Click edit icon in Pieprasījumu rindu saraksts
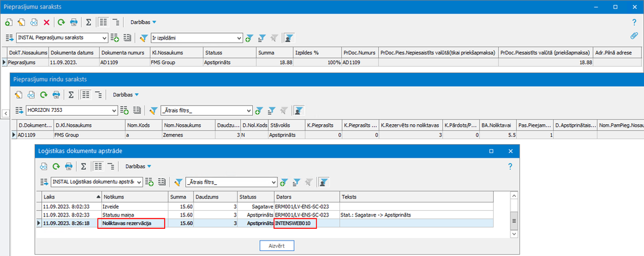644x256 pixels. (x=18, y=94)
